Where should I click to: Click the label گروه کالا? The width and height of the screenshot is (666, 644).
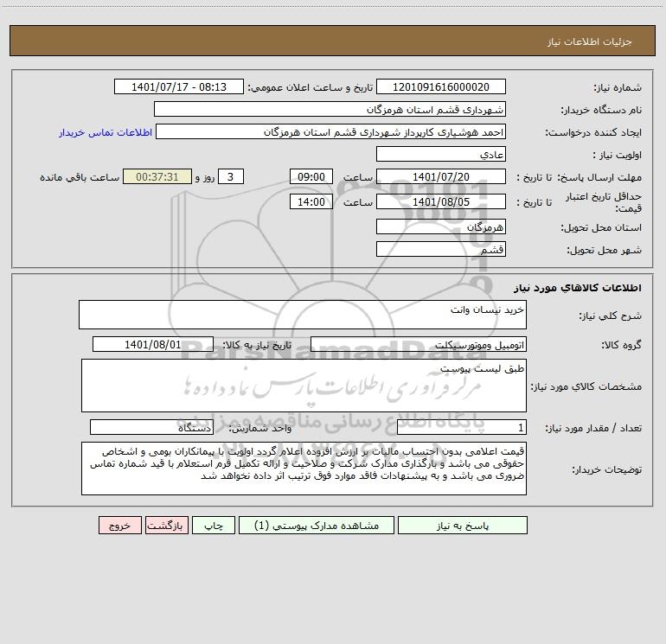click(x=621, y=345)
